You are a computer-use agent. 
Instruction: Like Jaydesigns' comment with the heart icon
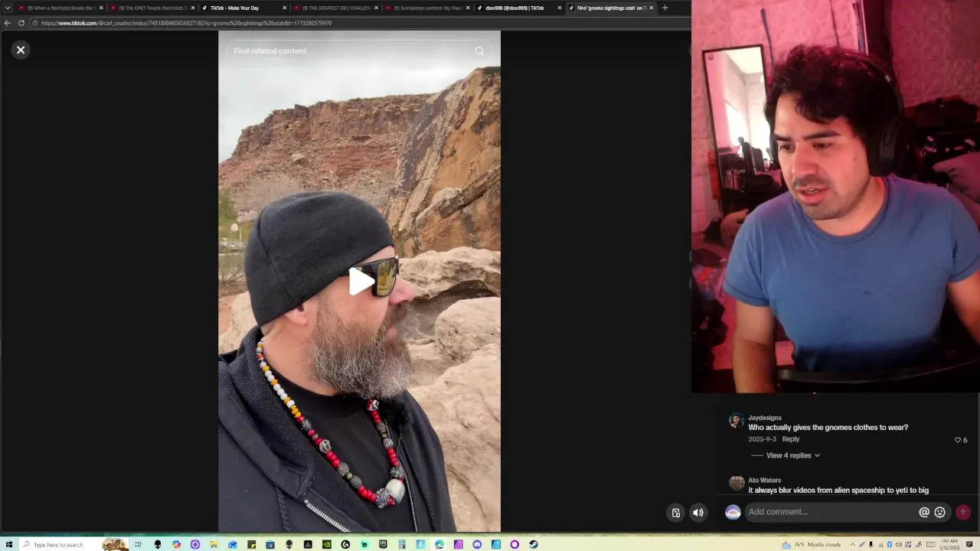tap(957, 440)
